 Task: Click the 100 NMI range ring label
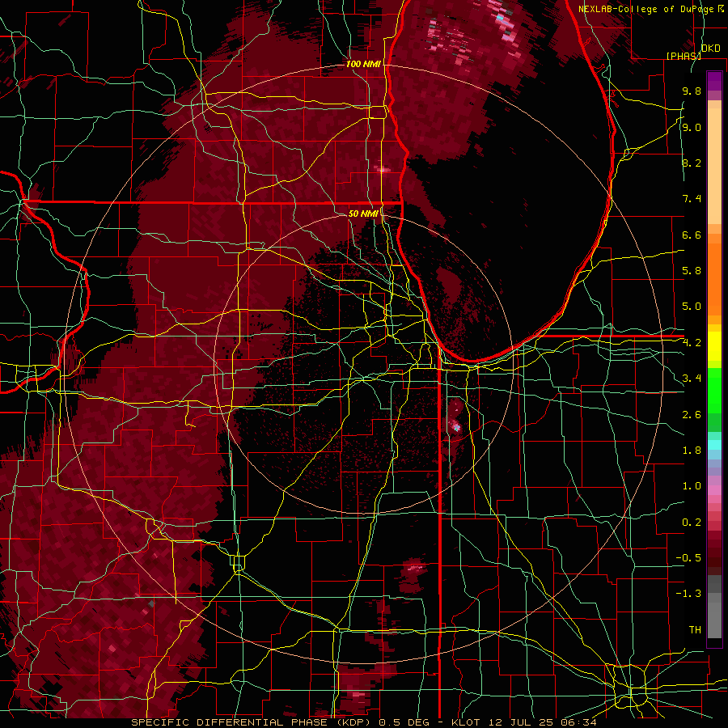click(363, 64)
